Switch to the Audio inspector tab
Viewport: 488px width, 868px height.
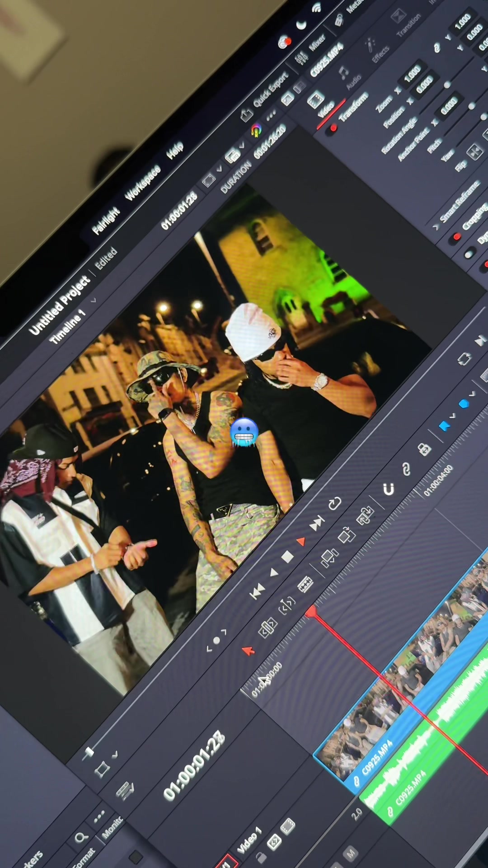pyautogui.click(x=349, y=77)
